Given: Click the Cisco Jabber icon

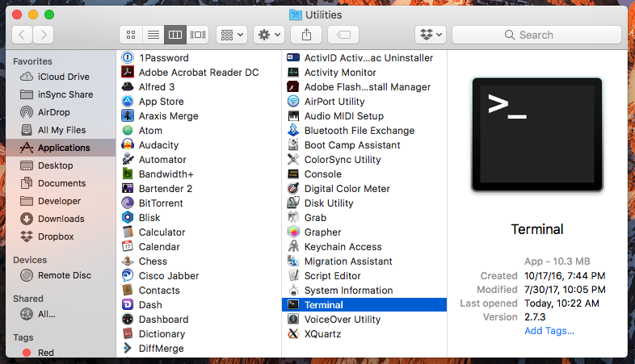Looking at the screenshot, I should [128, 275].
